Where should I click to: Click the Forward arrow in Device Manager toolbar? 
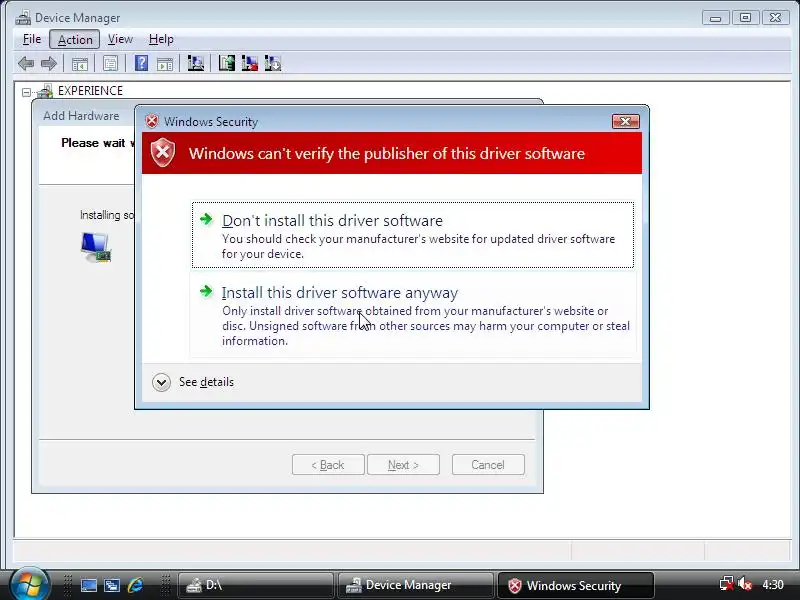[49, 64]
